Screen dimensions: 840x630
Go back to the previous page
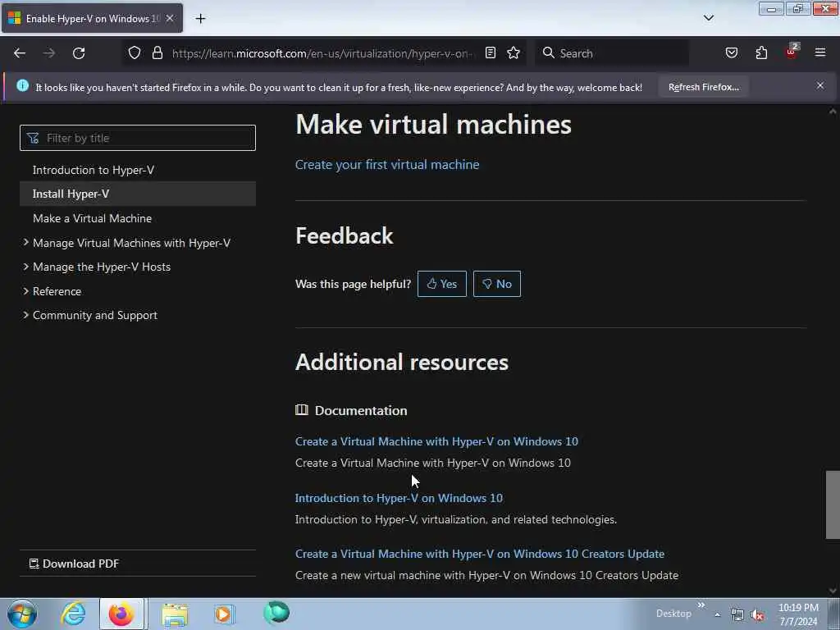point(20,53)
